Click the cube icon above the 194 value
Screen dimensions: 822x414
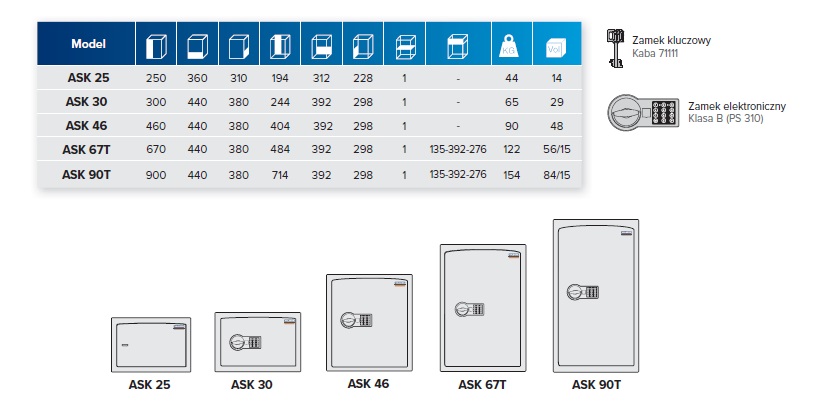point(282,45)
